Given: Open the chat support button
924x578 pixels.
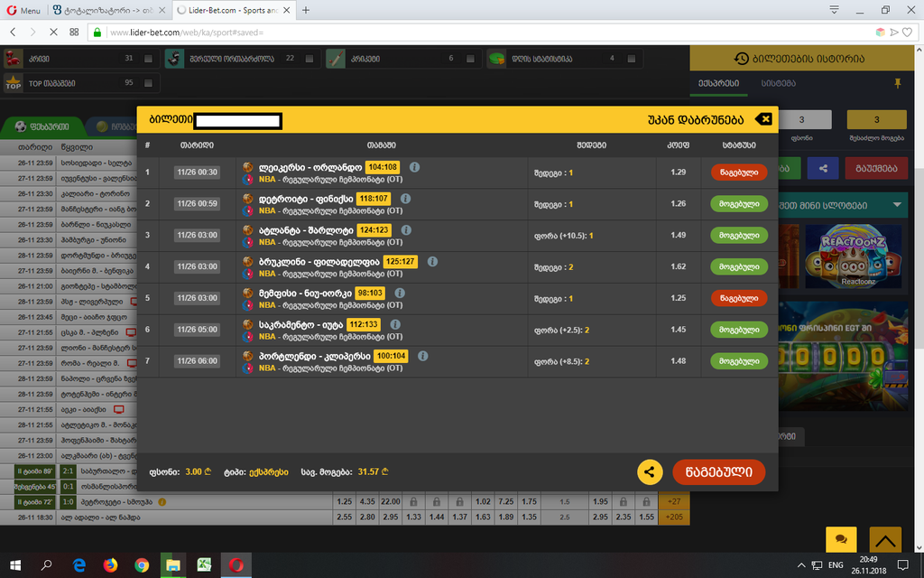Looking at the screenshot, I should point(842,539).
